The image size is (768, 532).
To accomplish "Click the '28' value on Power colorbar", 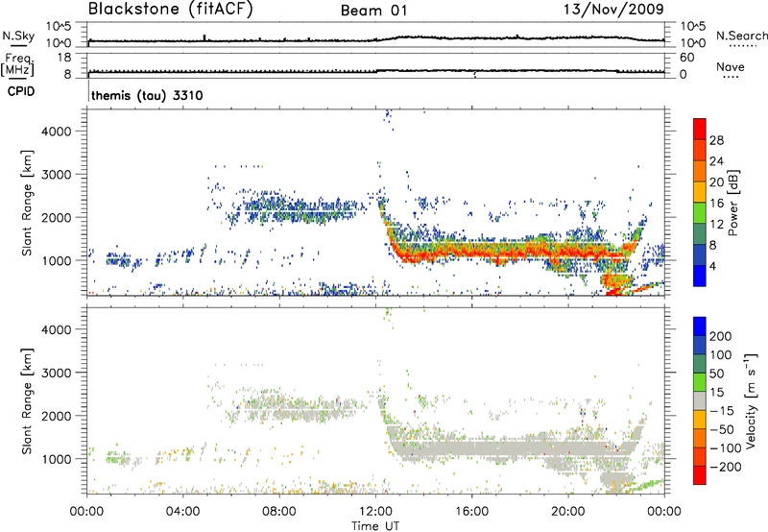I will [716, 140].
